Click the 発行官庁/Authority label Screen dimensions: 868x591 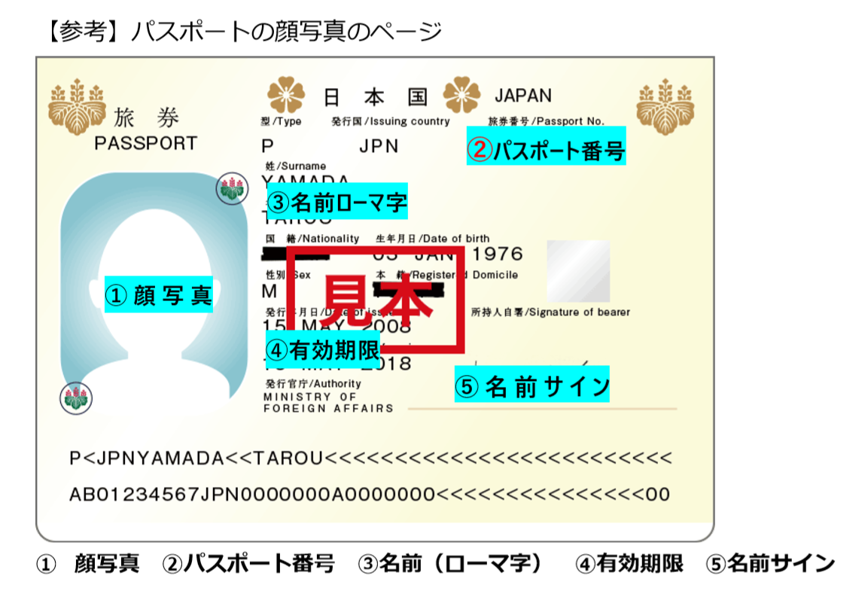[313, 383]
